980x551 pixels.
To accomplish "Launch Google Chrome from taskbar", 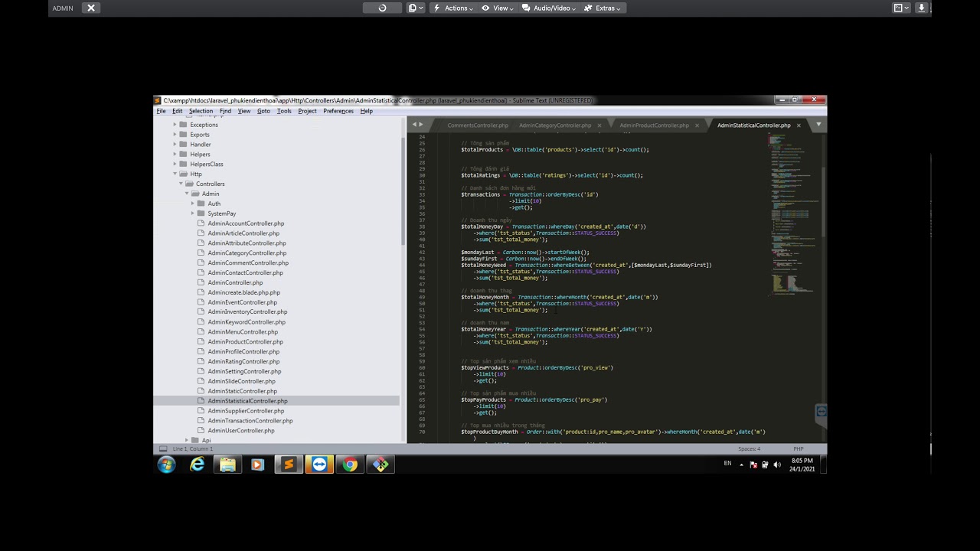I will pos(350,465).
